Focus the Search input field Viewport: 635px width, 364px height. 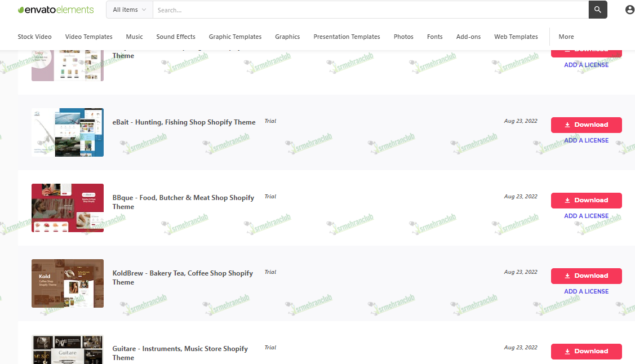pyautogui.click(x=371, y=10)
